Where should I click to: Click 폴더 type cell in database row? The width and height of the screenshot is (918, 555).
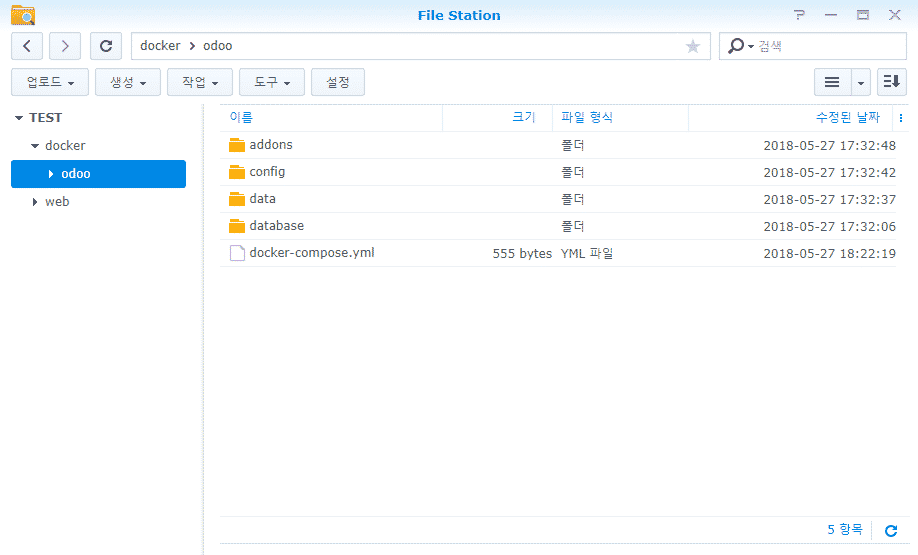pyautogui.click(x=573, y=226)
